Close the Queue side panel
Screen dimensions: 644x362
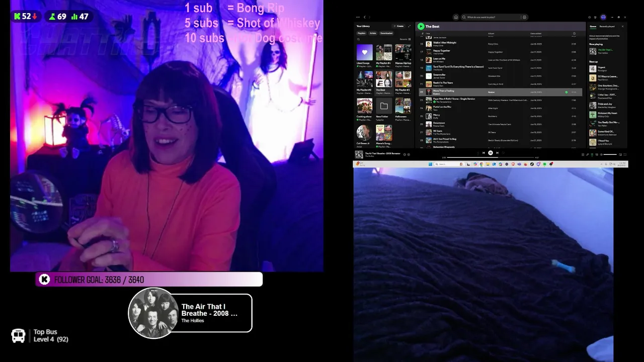pyautogui.click(x=622, y=26)
